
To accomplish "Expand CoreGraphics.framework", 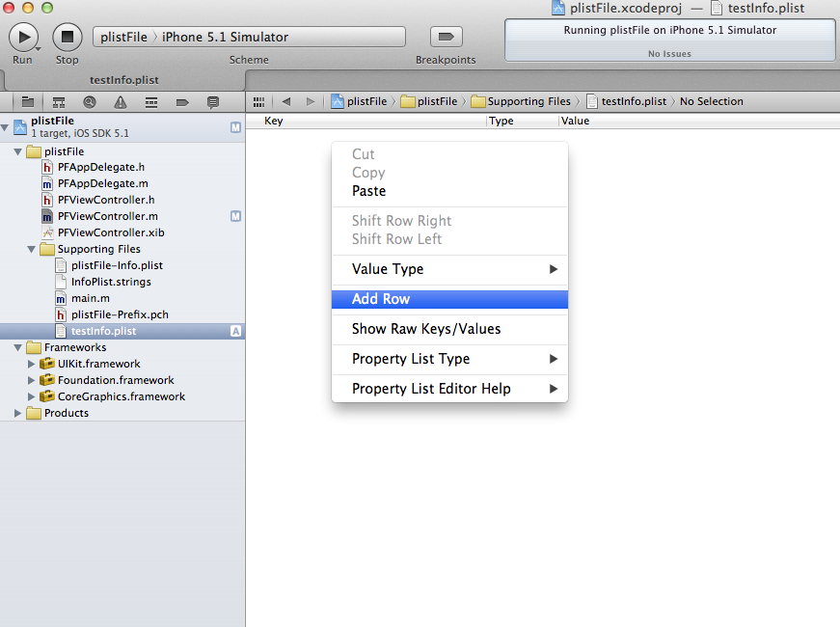I will tap(32, 396).
